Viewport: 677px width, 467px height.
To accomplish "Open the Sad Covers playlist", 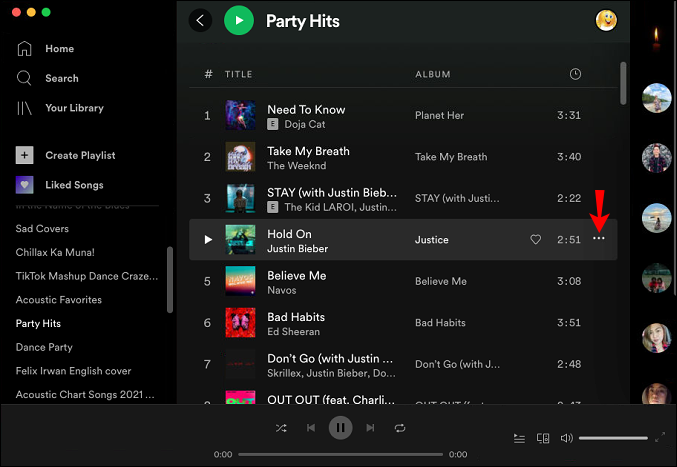I will click(x=42, y=228).
